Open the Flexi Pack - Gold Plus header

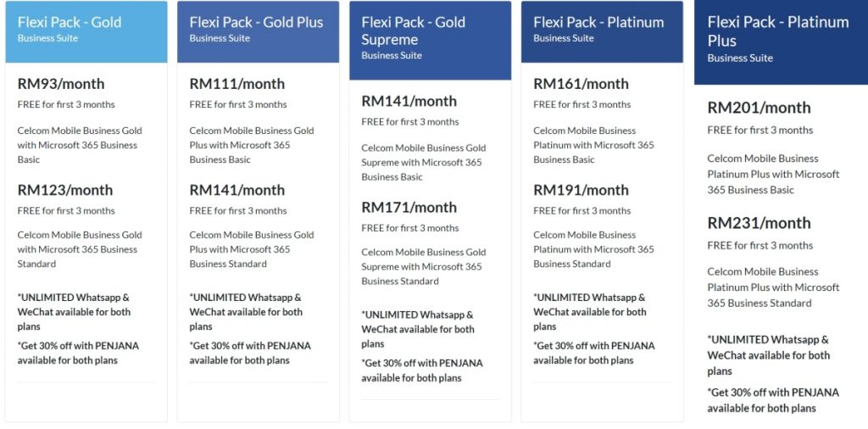(x=256, y=23)
